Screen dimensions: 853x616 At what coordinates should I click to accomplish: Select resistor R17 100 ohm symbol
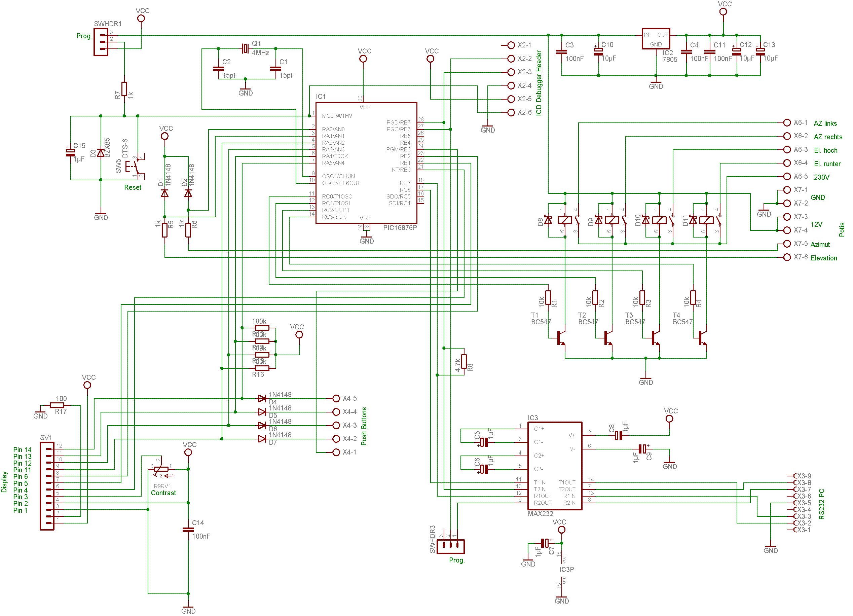57,405
